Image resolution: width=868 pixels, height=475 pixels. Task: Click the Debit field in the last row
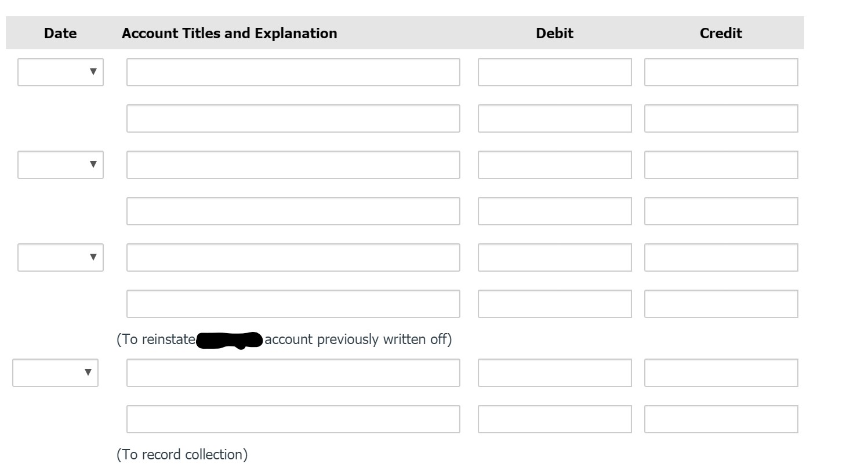coord(554,418)
